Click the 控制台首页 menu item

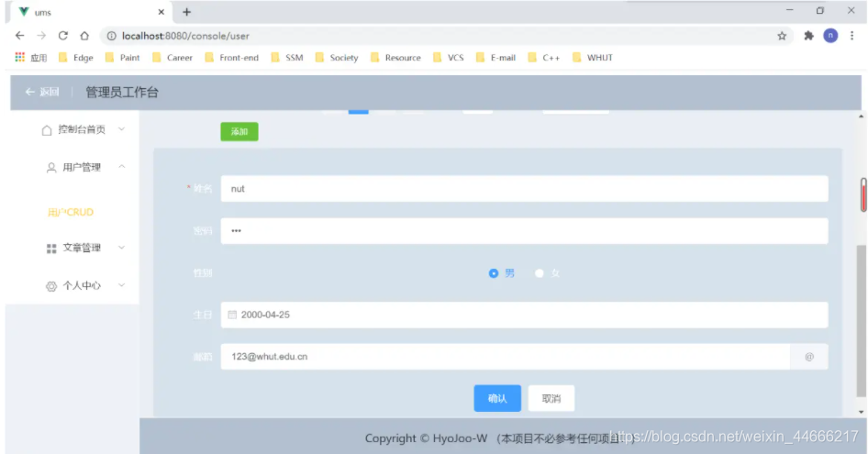pyautogui.click(x=82, y=129)
